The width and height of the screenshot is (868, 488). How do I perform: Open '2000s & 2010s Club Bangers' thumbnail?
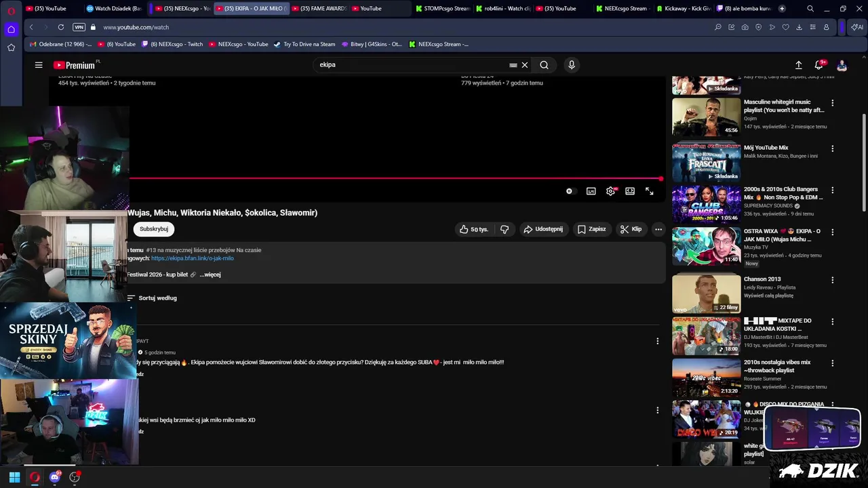pos(706,204)
